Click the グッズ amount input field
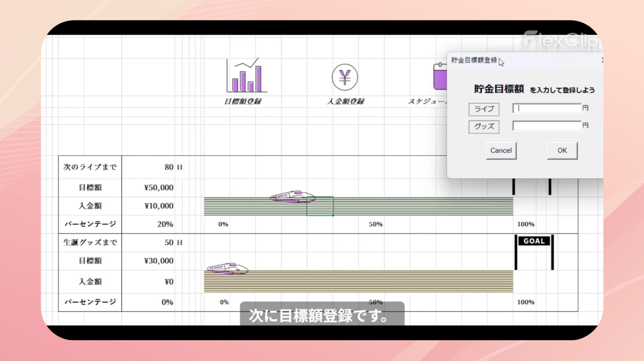The image size is (644, 361). [546, 126]
